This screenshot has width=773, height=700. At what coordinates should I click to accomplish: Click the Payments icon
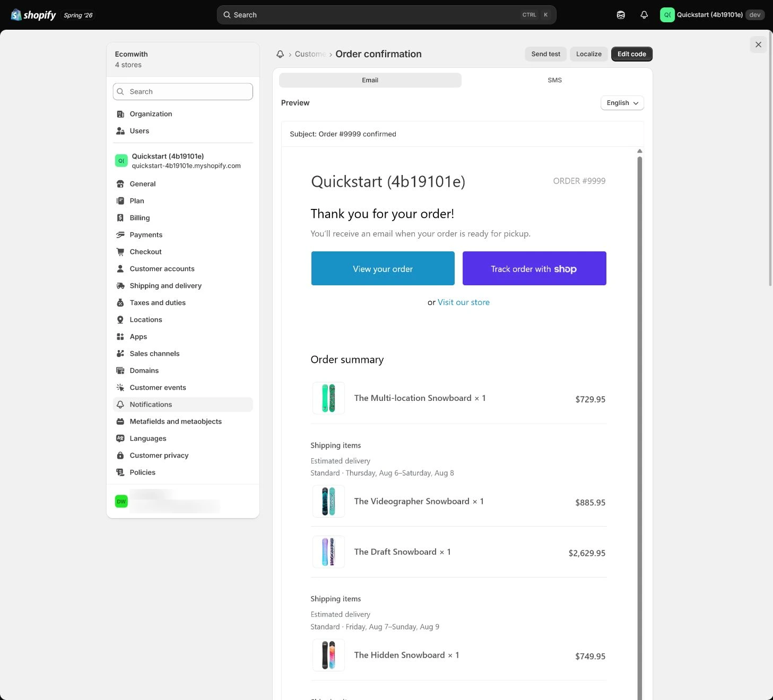[x=120, y=235]
